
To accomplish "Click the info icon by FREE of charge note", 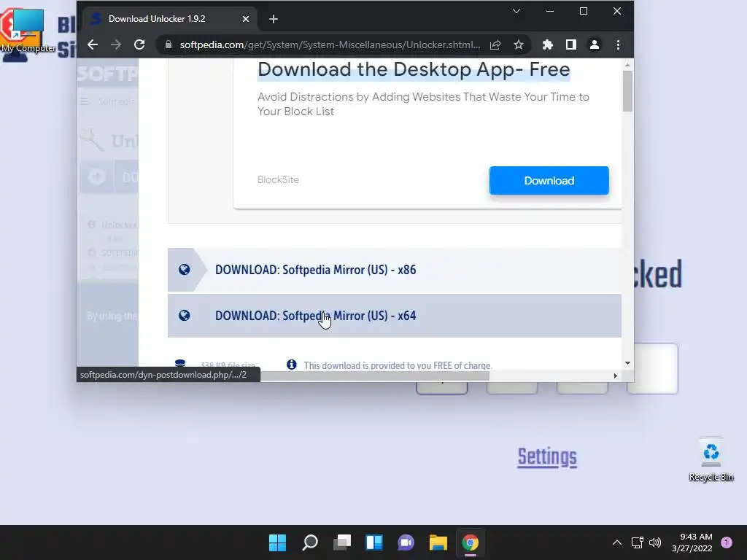I will 292,365.
